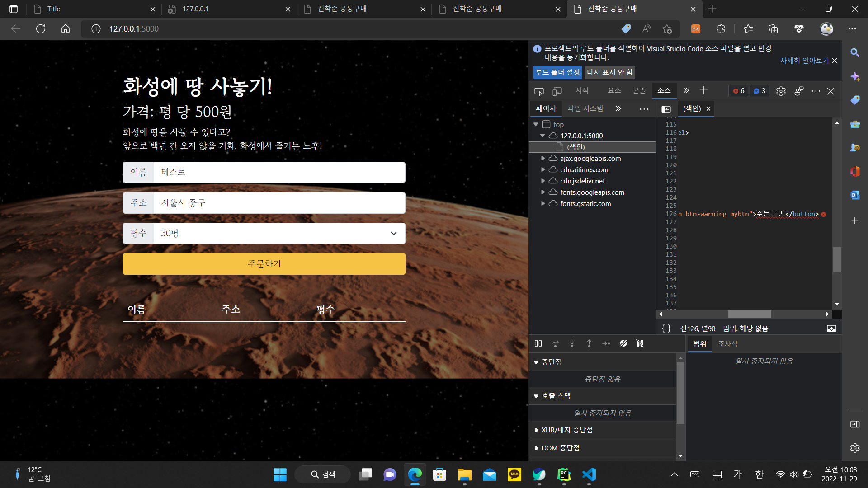Open the Edge sidebar tools briefcase icon
The width and height of the screenshot is (868, 488).
point(854,124)
